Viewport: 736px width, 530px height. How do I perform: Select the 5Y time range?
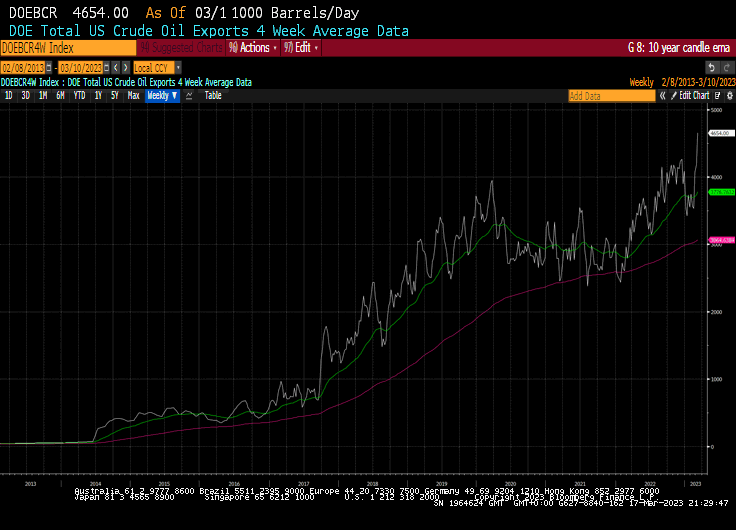pos(115,96)
